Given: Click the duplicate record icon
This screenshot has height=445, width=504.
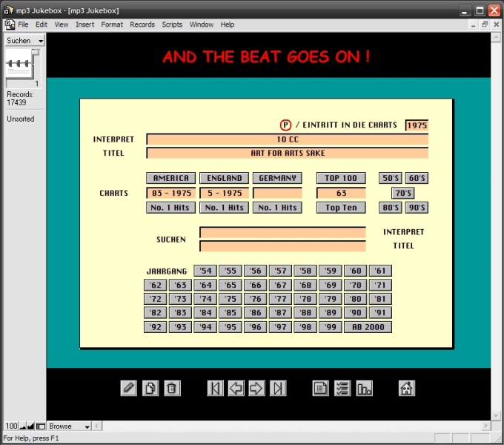Looking at the screenshot, I should pos(150,388).
